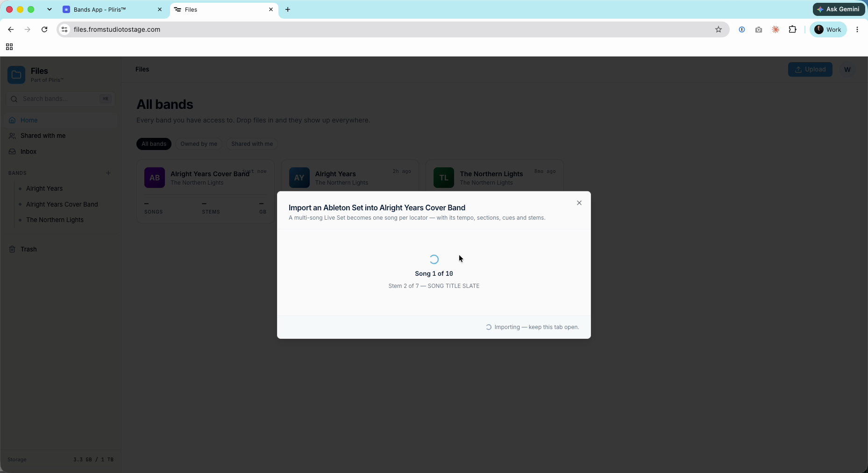Viewport: 868px width, 473px height.
Task: Open the Extensions puzzle menu
Action: (793, 29)
